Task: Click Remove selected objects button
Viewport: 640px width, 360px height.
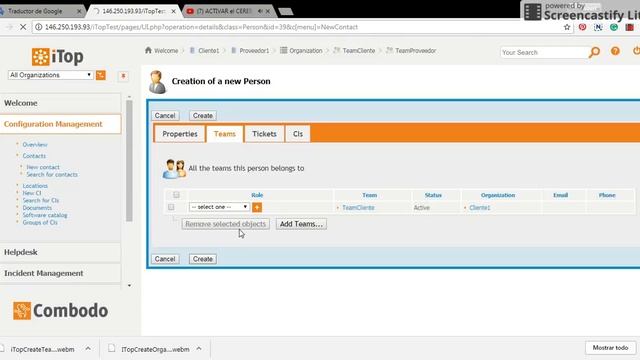Action: pos(225,224)
